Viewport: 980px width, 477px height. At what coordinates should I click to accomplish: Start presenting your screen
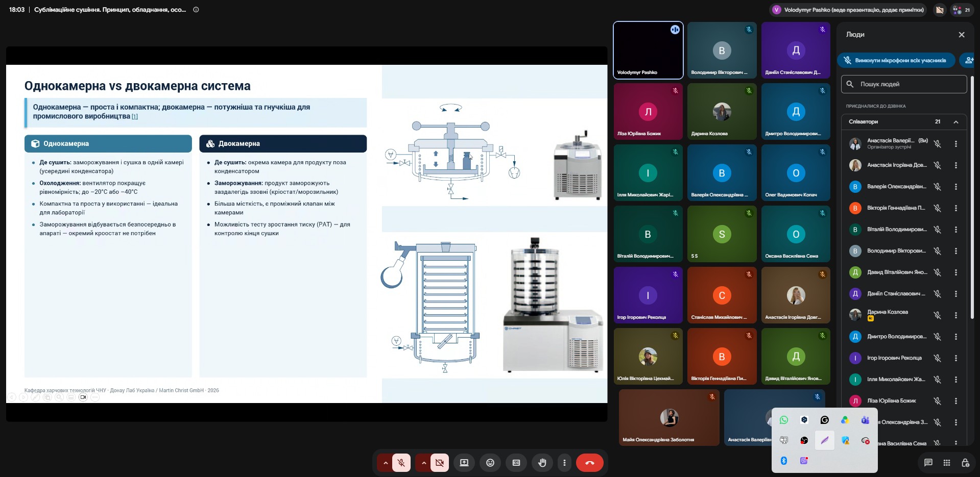(464, 463)
